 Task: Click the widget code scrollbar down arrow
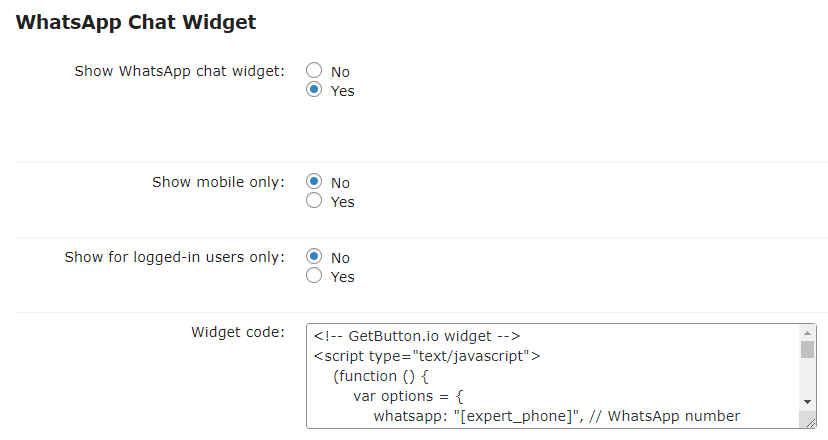807,402
